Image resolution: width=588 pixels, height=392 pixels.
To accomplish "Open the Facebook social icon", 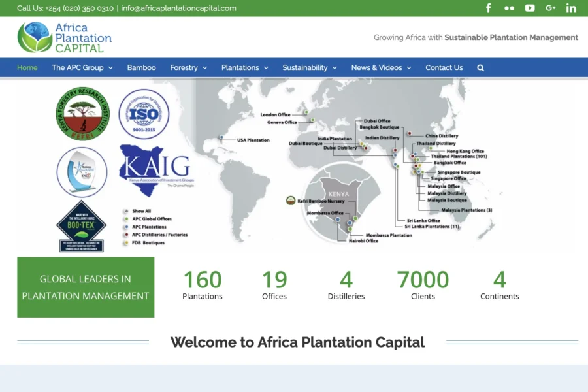I will [488, 8].
